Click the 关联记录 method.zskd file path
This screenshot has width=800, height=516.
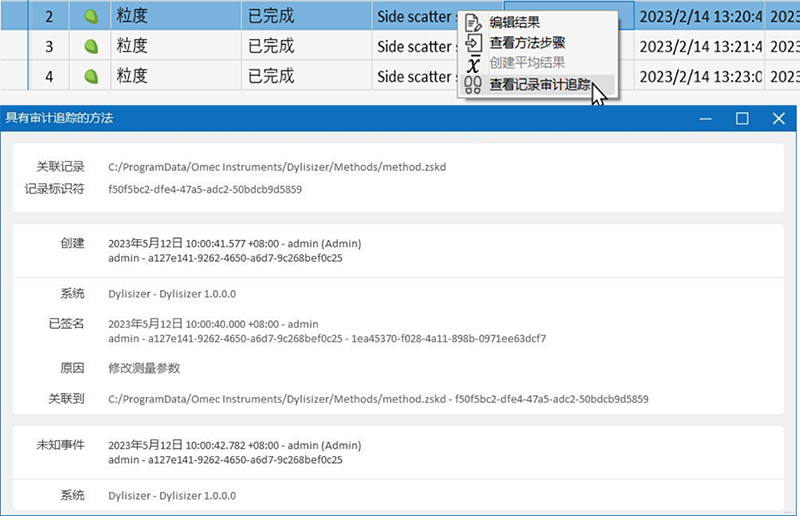pos(277,167)
